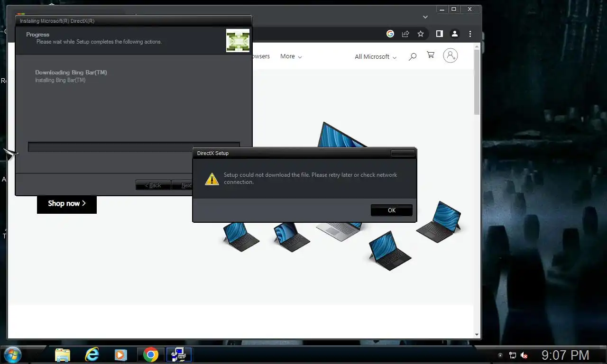The width and height of the screenshot is (607, 364).
Task: Click the network tray icon
Action: pos(513,355)
